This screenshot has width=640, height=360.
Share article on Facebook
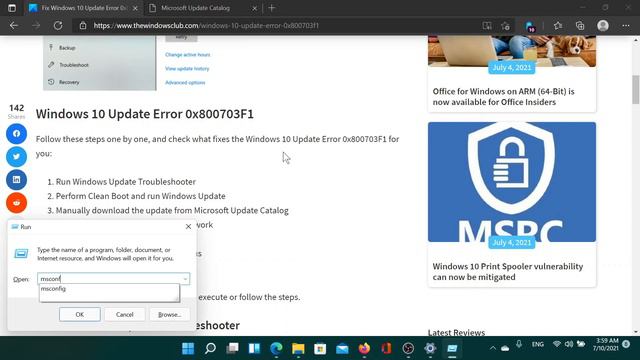click(16, 133)
